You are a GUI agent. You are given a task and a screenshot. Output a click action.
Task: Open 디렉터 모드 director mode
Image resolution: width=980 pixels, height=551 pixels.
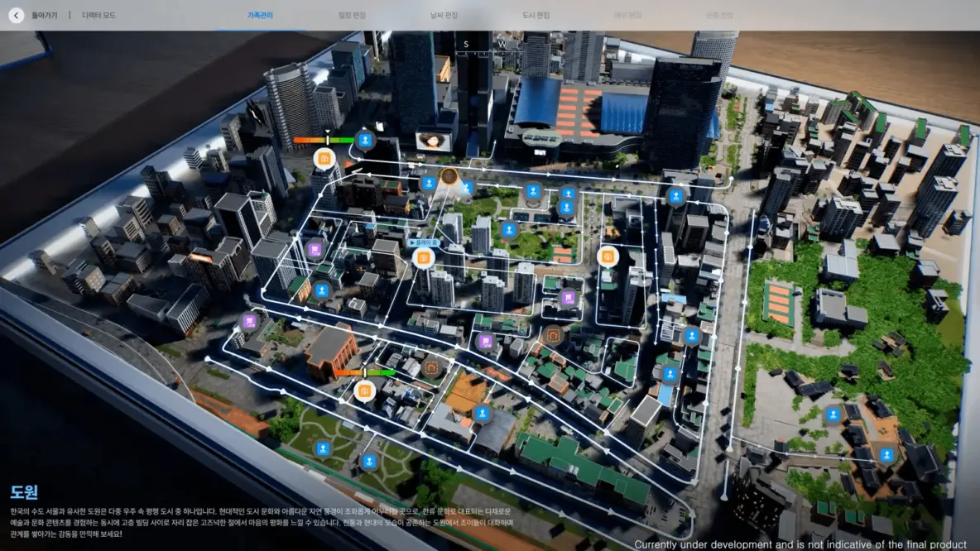point(98,15)
